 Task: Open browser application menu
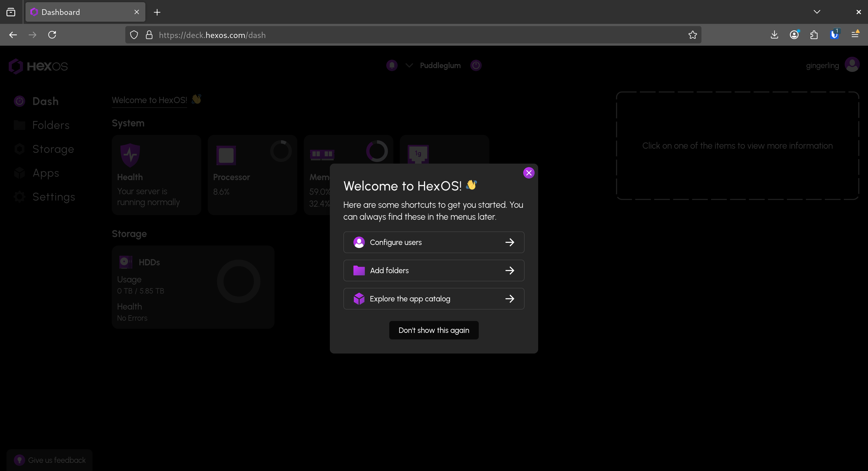tap(855, 34)
